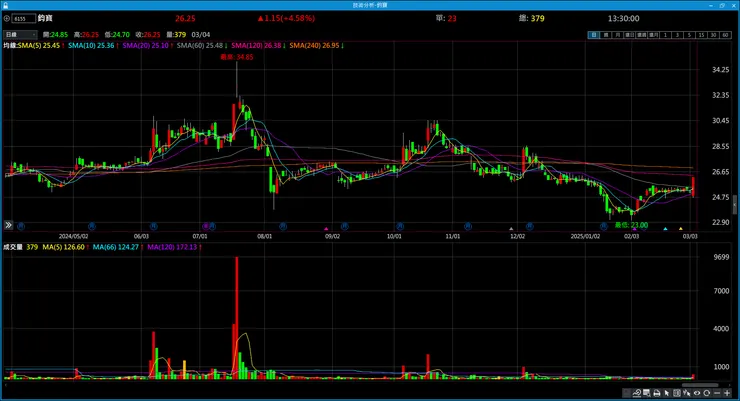The image size is (740, 401).
Task: Select the 週 (weekly) period tab
Action: point(605,35)
